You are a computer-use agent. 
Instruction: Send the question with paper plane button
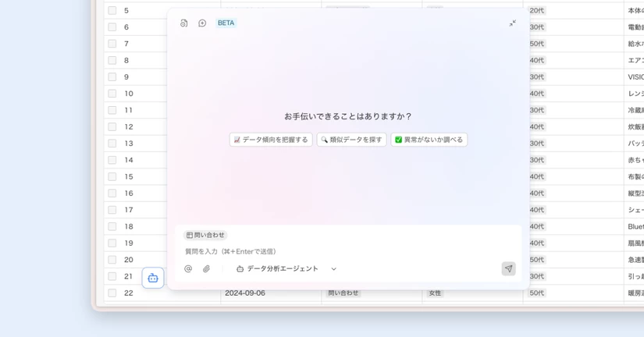pyautogui.click(x=508, y=268)
